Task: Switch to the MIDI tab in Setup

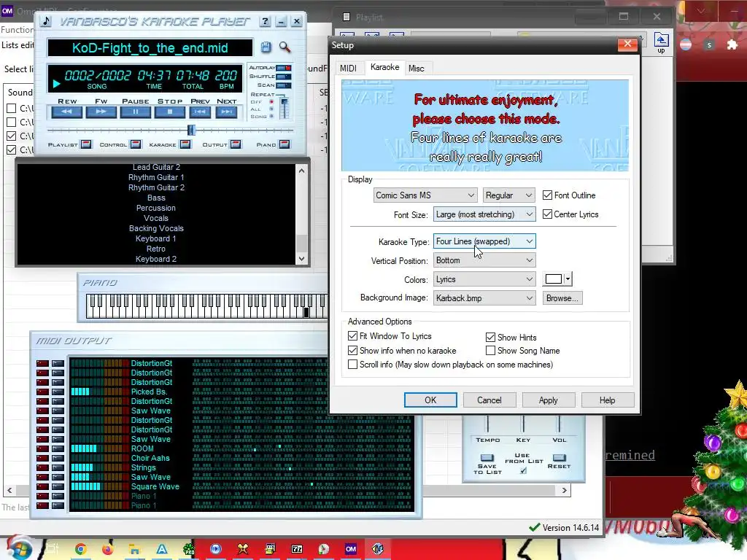Action: tap(348, 68)
